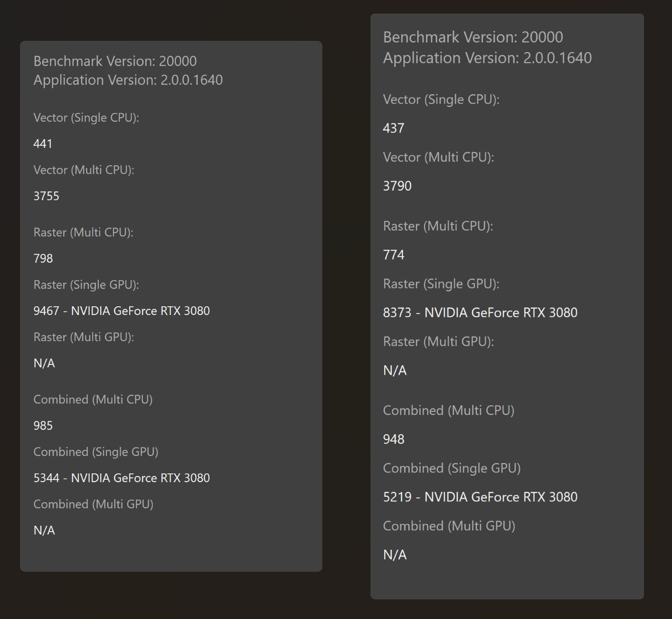
Task: Select the Vector Single CPU score 441
Action: [43, 144]
